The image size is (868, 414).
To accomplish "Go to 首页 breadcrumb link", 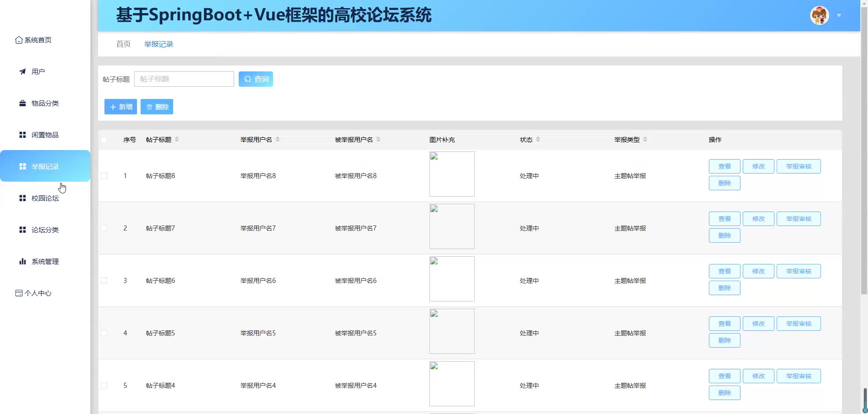I will [x=123, y=44].
